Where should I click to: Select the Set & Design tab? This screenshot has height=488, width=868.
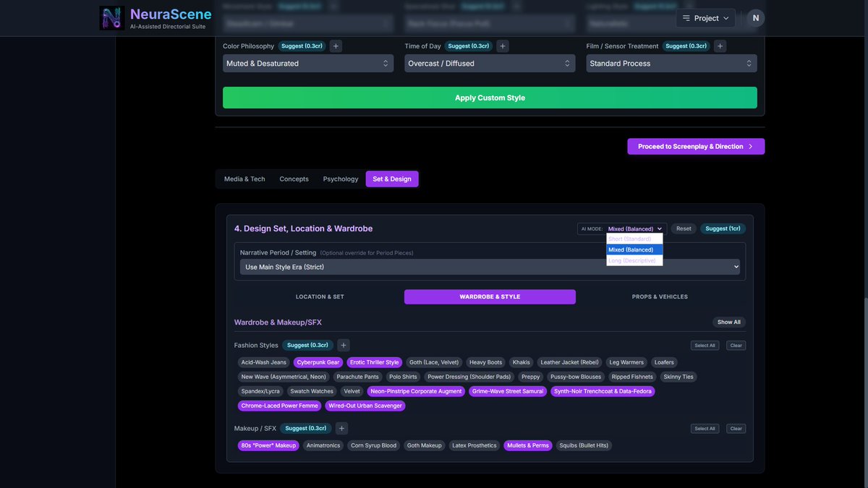[392, 179]
